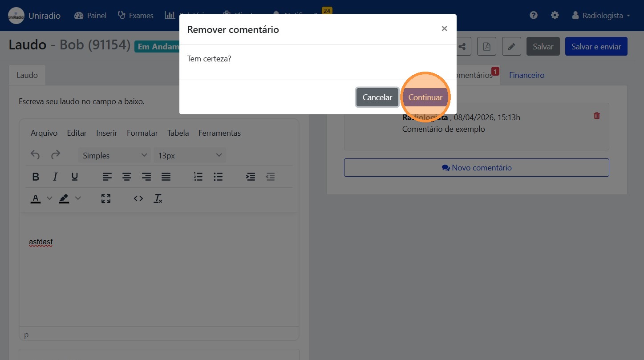Apply italic formatting
Screen dimensions: 644x360
coord(55,176)
